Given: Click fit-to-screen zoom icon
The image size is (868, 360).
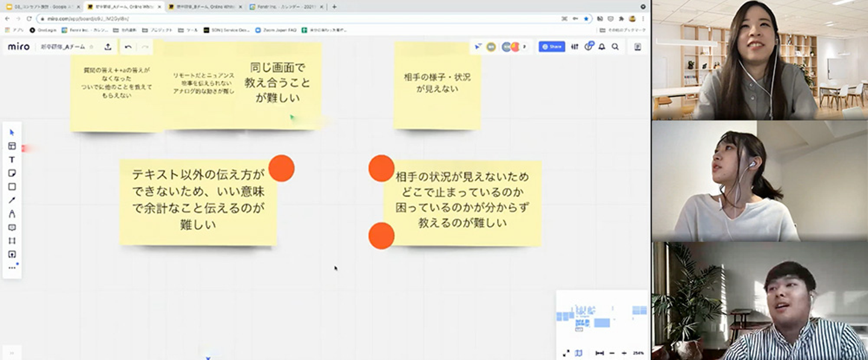Looking at the screenshot, I should pyautogui.click(x=599, y=353).
